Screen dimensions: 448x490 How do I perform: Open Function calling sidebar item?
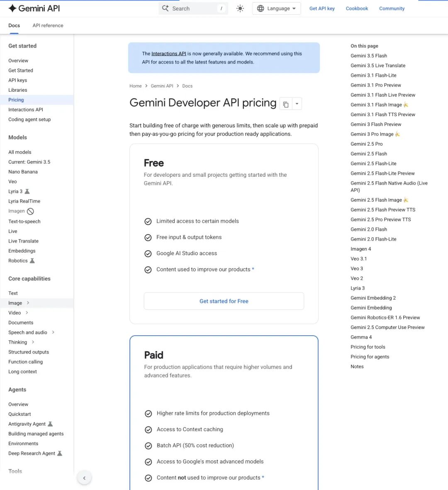point(26,361)
